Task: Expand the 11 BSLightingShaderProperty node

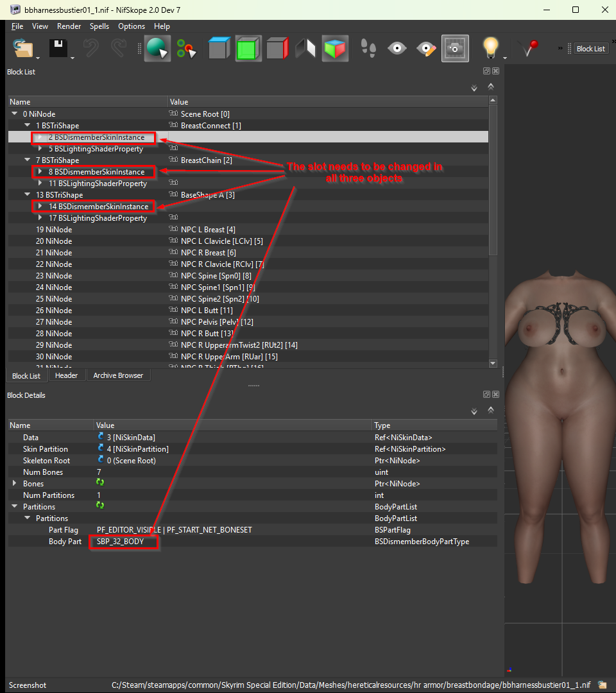Action: point(40,183)
